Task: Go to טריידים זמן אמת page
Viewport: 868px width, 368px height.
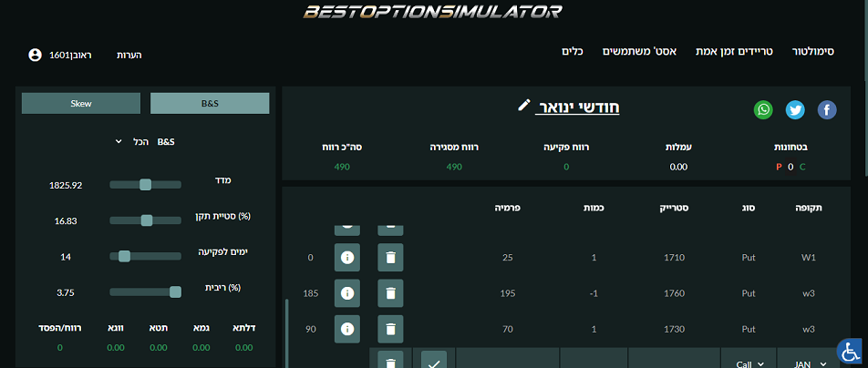Action: pyautogui.click(x=731, y=52)
